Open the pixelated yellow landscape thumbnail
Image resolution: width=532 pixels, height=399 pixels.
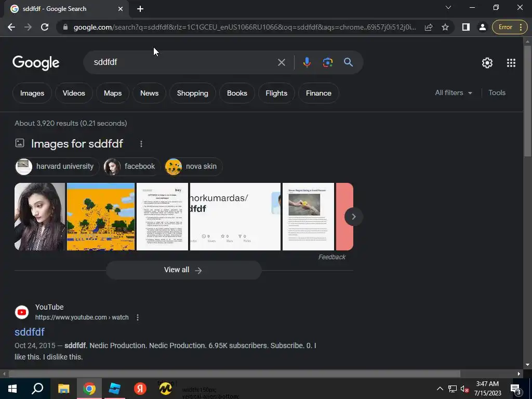101,217
